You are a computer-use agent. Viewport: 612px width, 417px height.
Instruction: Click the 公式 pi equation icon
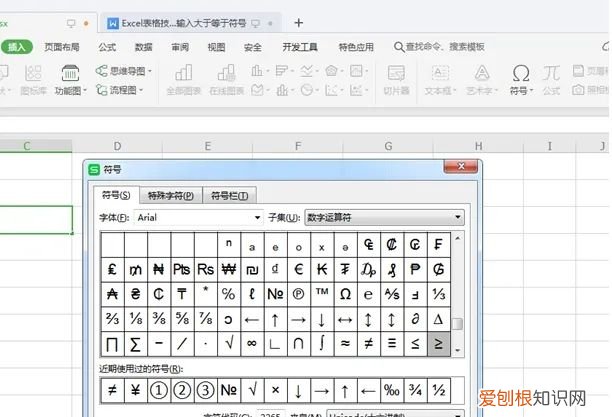click(551, 80)
